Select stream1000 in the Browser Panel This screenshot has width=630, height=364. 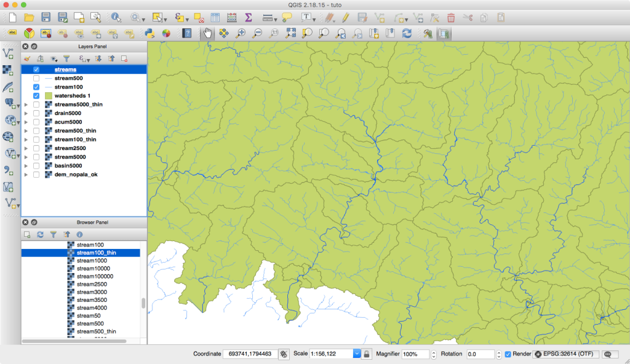(x=92, y=261)
